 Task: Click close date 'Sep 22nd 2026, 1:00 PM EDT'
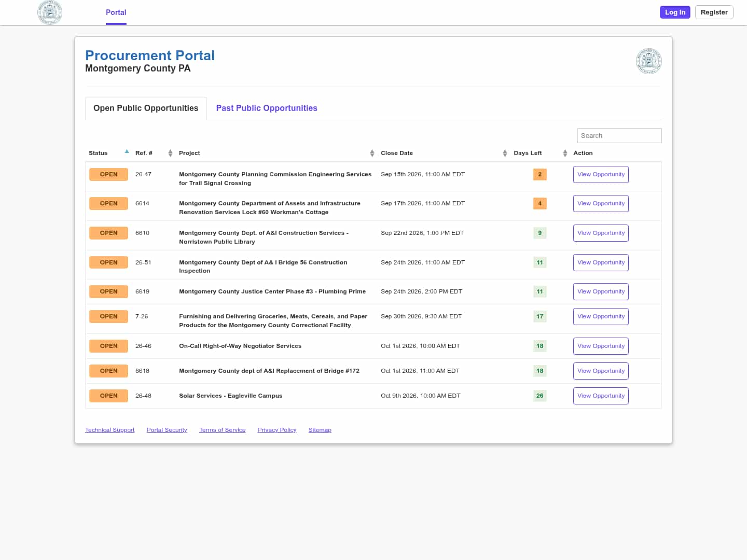(x=422, y=233)
